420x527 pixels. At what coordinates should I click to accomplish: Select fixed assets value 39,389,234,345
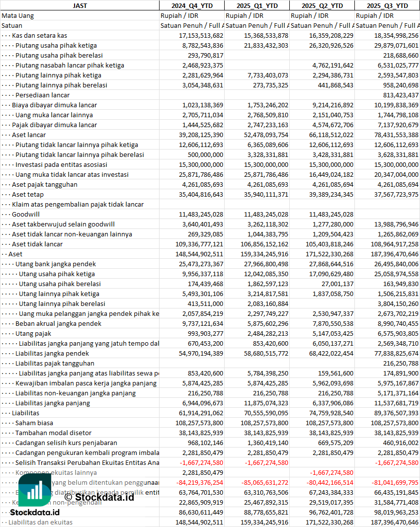point(331,195)
